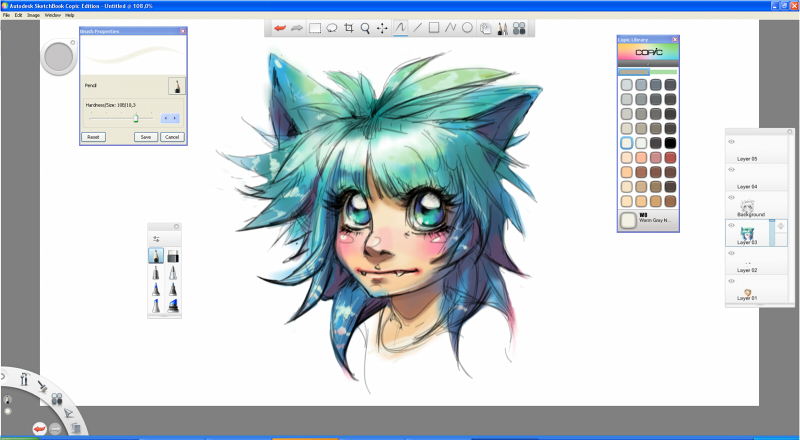The height and width of the screenshot is (440, 800).
Task: Click the lagoon's gray redo button
Action: pyautogui.click(x=55, y=429)
